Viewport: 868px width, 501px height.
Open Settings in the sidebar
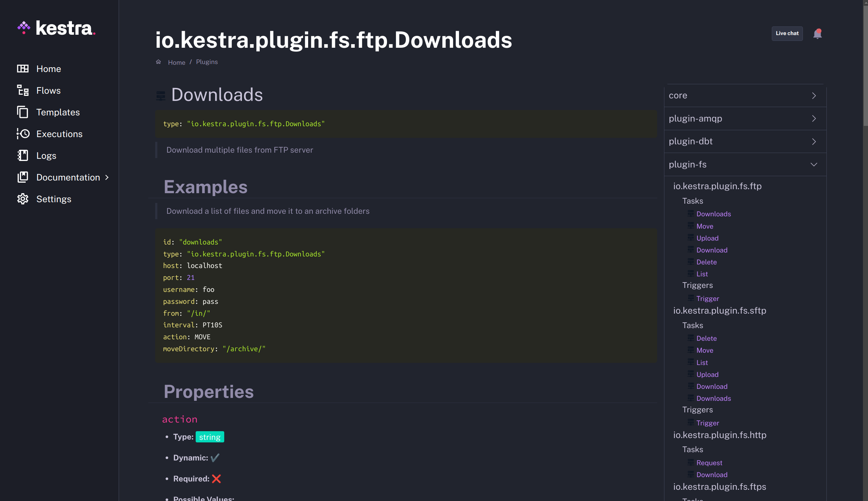click(x=54, y=199)
